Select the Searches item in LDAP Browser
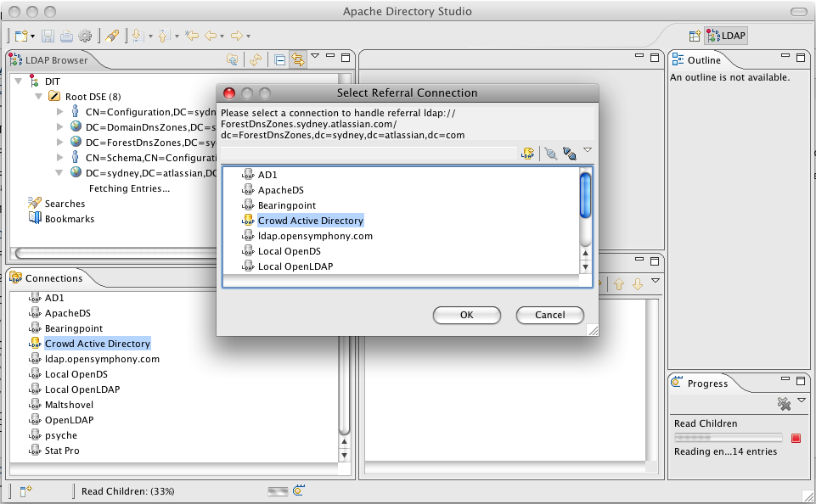 [57, 204]
